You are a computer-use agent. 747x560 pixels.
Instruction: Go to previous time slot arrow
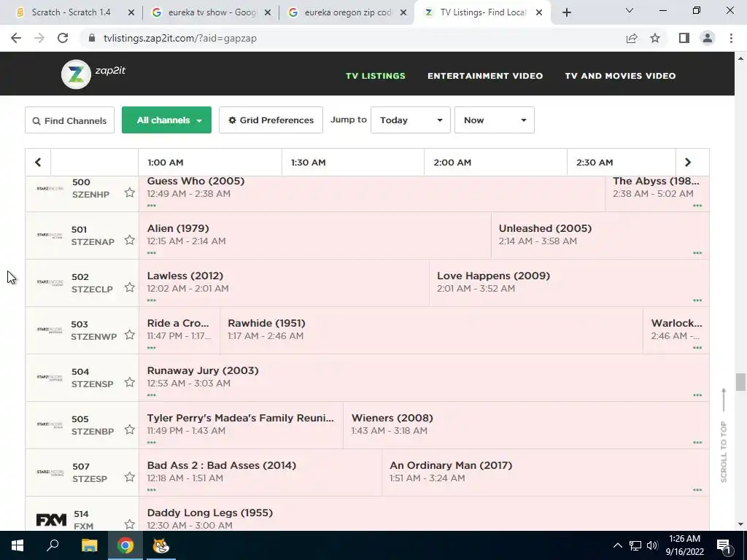pos(38,163)
